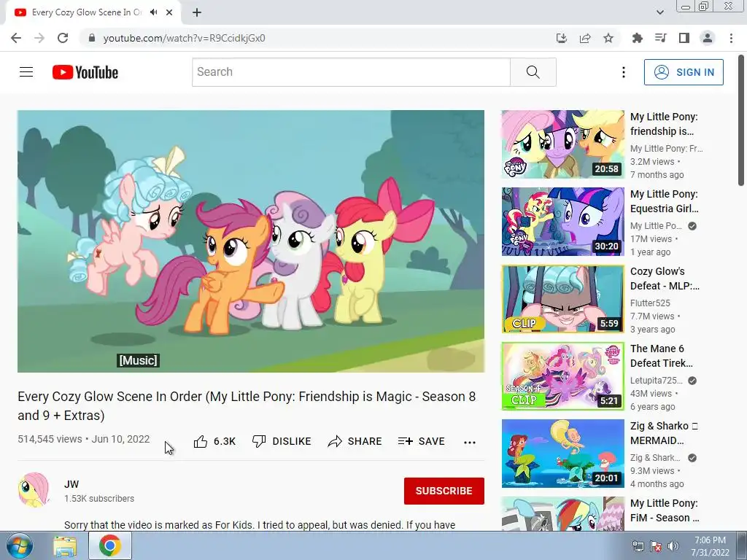Click the search magnifier button
This screenshot has height=560, width=747.
click(x=533, y=72)
